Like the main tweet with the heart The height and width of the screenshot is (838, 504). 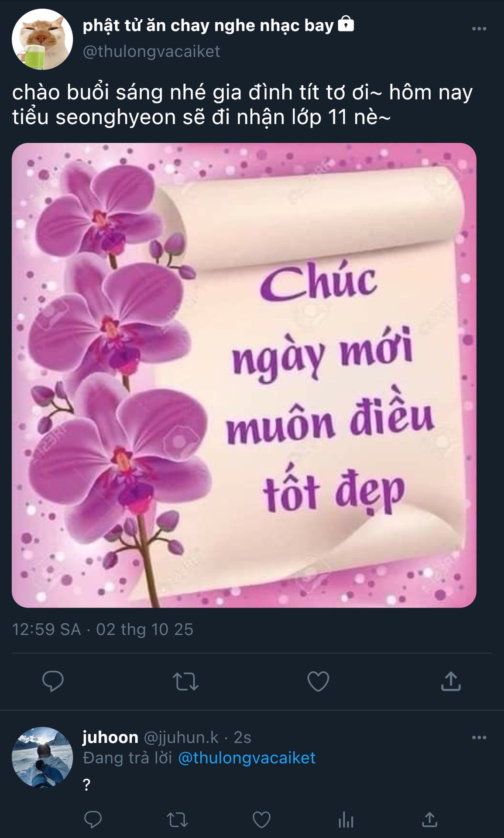(318, 681)
